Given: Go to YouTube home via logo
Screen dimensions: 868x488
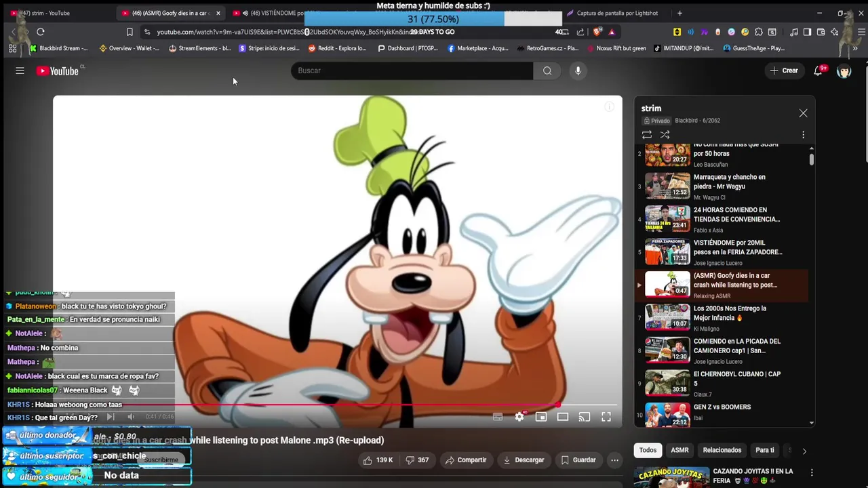Looking at the screenshot, I should coord(58,70).
